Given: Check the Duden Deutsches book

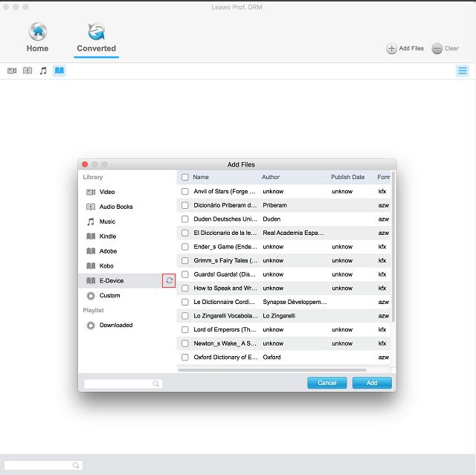Looking at the screenshot, I should point(185,219).
